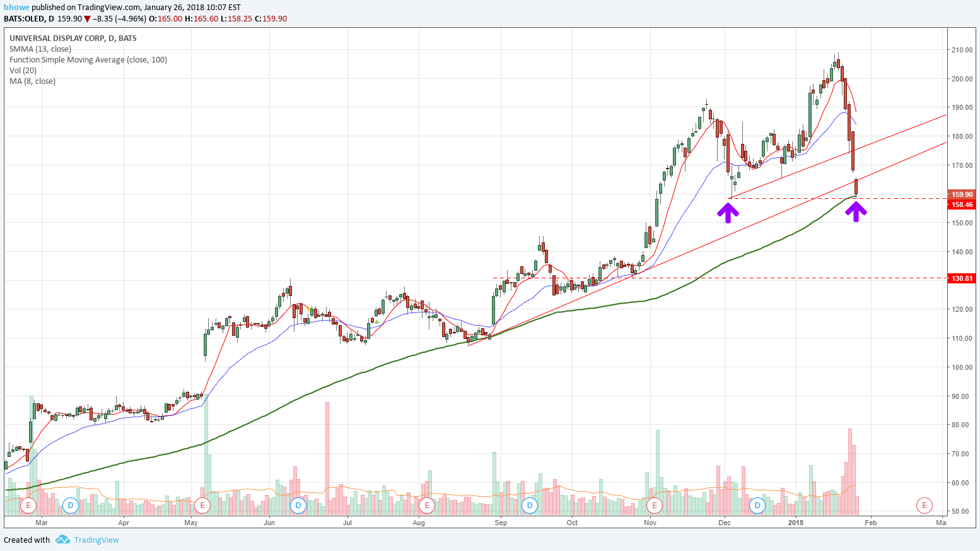Click the Vol (20) indicator label
Screen dimensions: 980x551
(x=23, y=71)
